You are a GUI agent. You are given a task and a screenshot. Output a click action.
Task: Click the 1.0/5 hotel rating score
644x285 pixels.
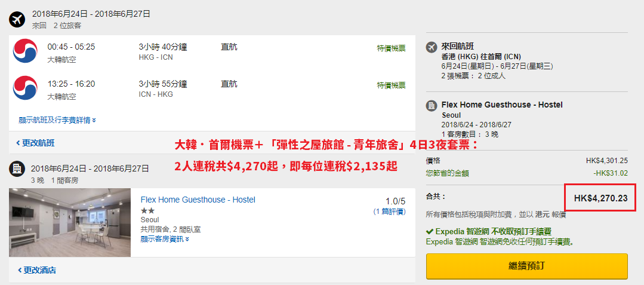pyautogui.click(x=396, y=201)
